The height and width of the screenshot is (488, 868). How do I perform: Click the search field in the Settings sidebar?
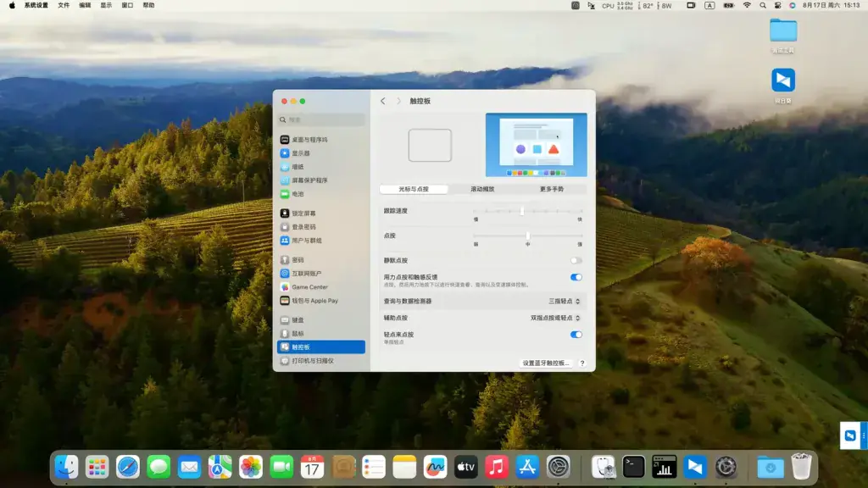(321, 119)
